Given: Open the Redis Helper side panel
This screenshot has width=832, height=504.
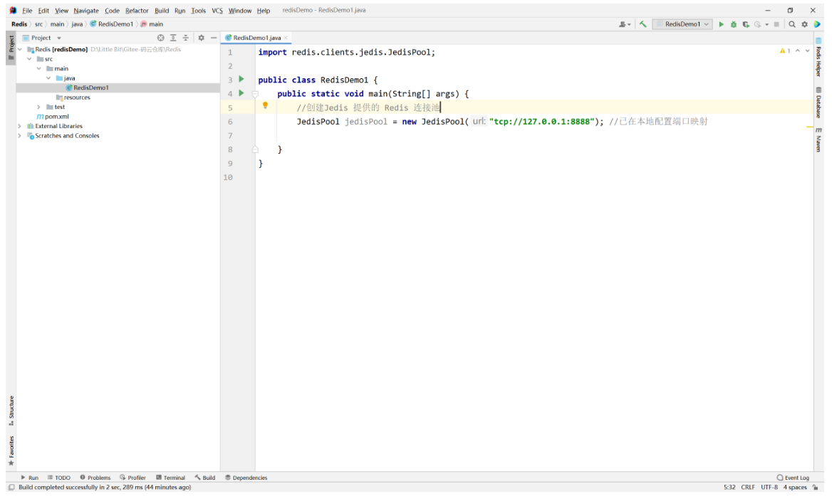Looking at the screenshot, I should [x=818, y=57].
